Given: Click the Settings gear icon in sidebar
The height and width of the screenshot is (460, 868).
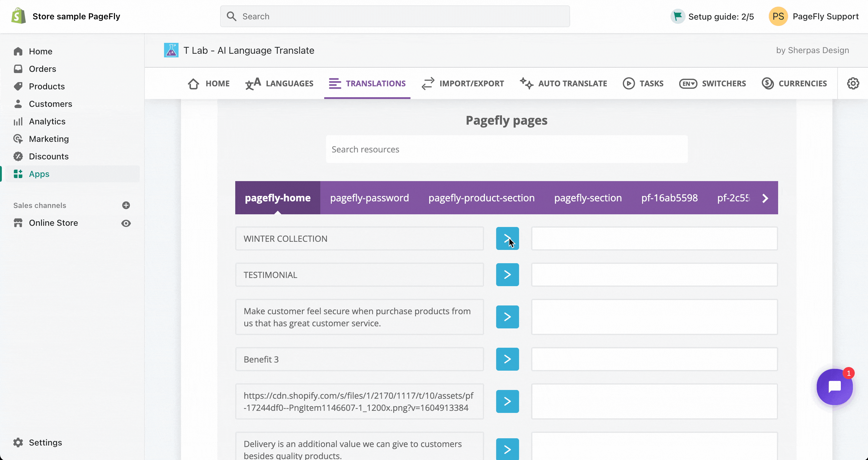Looking at the screenshot, I should (x=18, y=442).
